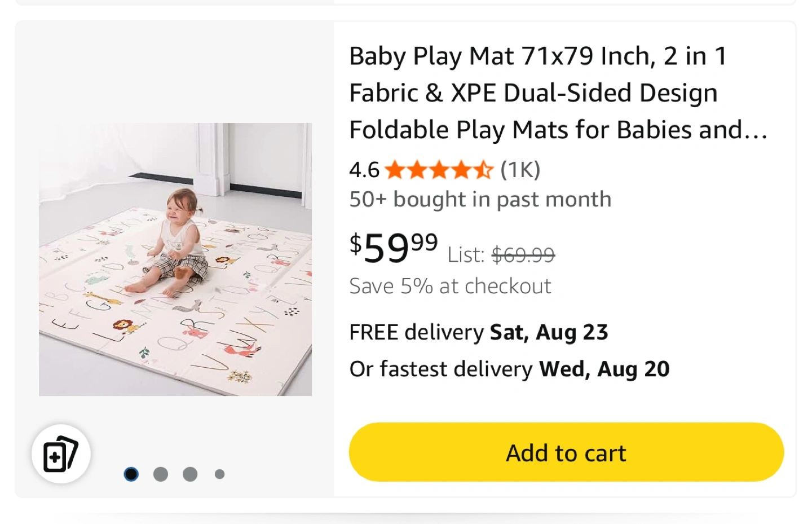Click the first filled orange star

point(395,169)
